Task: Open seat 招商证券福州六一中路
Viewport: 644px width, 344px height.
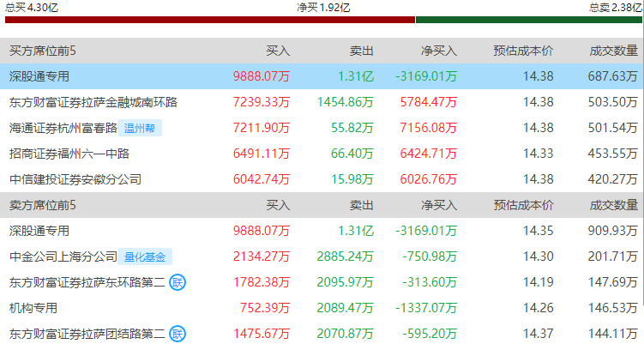Action: point(69,154)
